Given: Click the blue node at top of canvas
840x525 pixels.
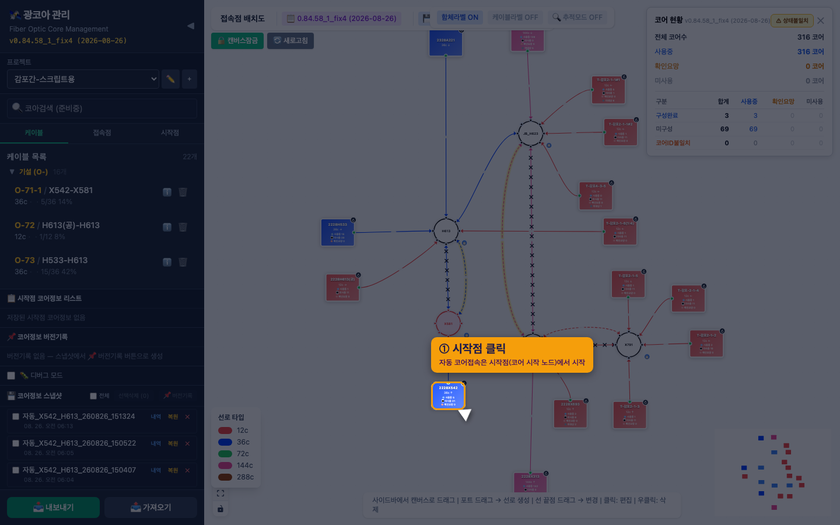Looking at the screenshot, I should (446, 42).
